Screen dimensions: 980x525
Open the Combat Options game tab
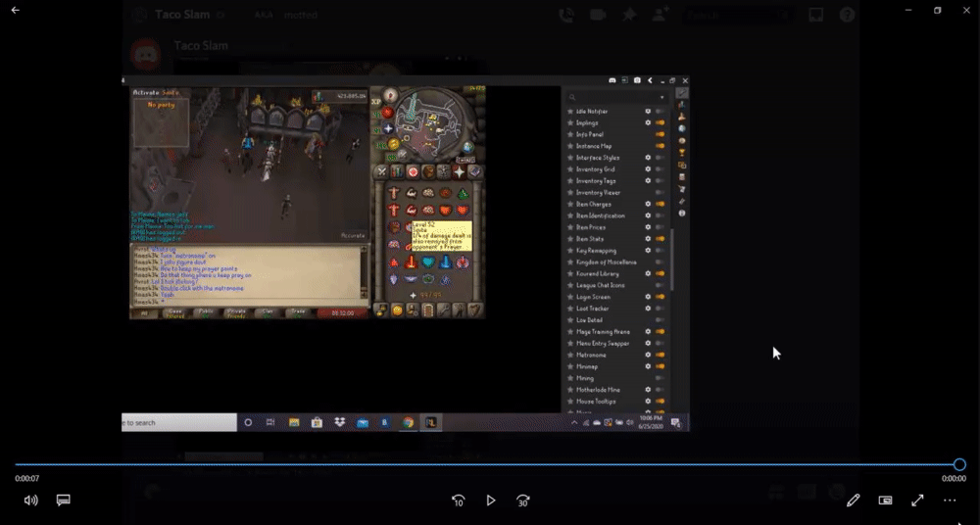coord(381,171)
